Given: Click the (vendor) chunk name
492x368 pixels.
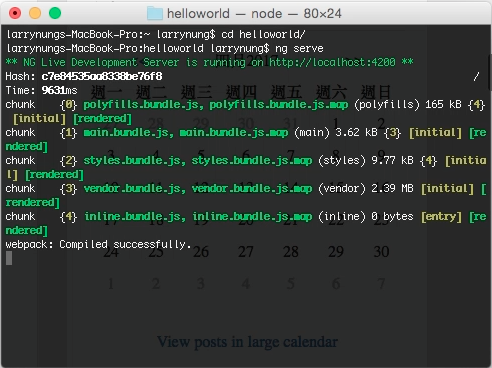Looking at the screenshot, I should [342, 189].
